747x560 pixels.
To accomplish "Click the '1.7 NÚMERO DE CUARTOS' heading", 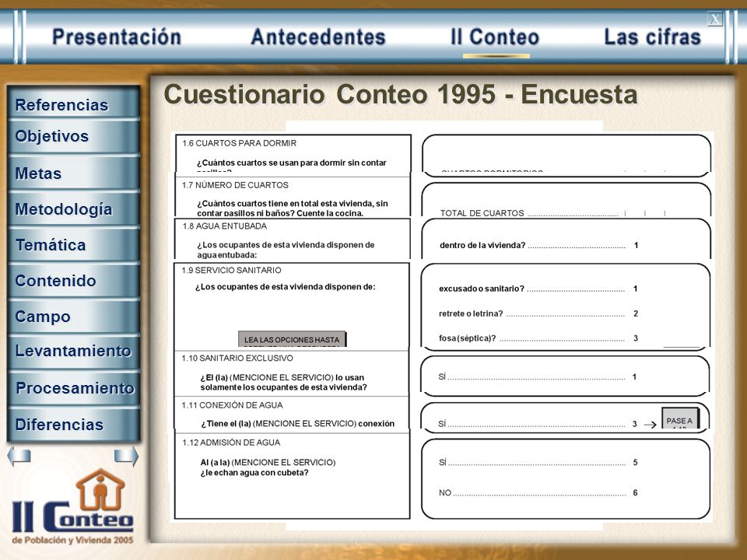I will point(235,185).
